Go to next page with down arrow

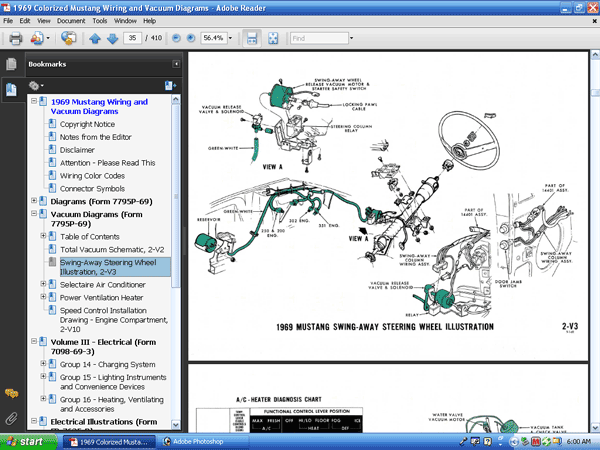(112, 38)
